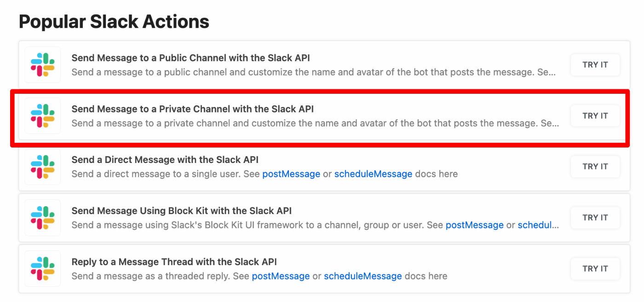Open scheduleMessage link in thread reply row
This screenshot has height=302, width=644.
coord(363,276)
